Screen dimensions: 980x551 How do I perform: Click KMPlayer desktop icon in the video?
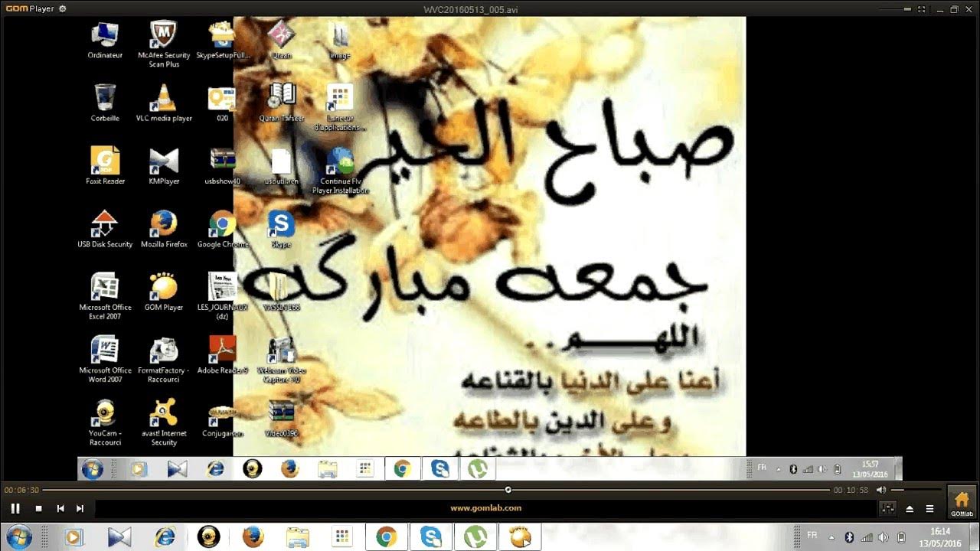pos(164,166)
